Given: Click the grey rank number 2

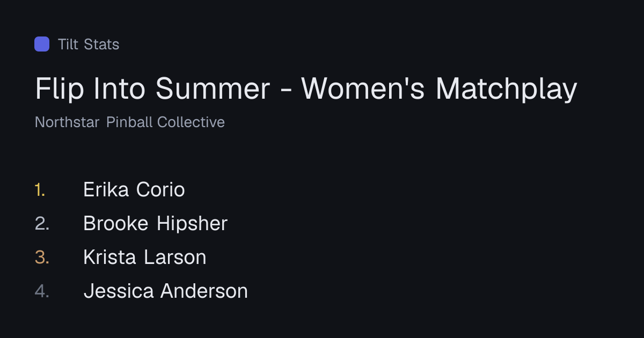Looking at the screenshot, I should (42, 224).
